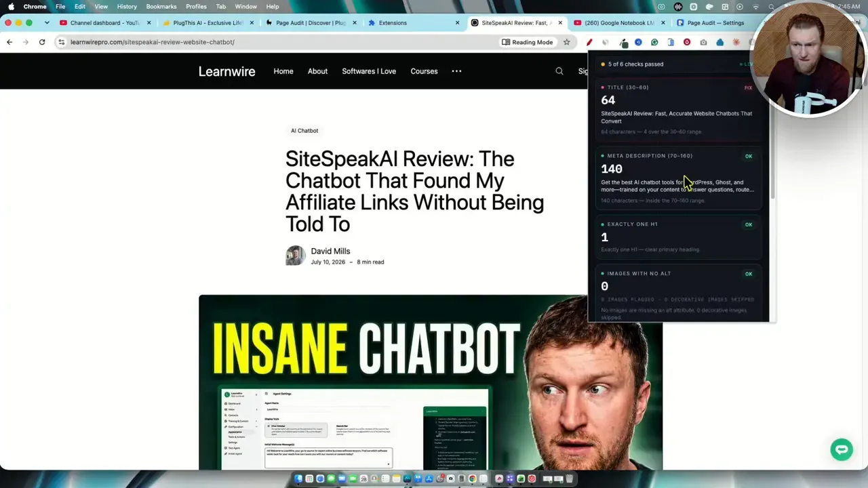The height and width of the screenshot is (488, 868).
Task: Go back to the previous page
Action: pos(9,42)
